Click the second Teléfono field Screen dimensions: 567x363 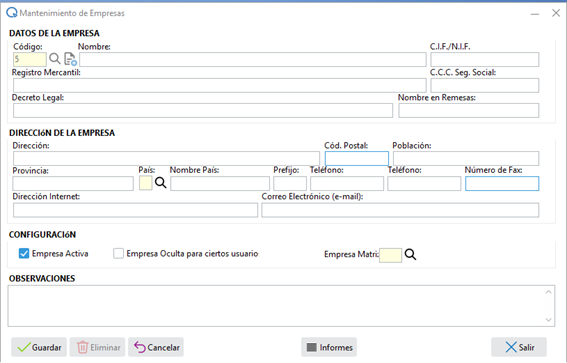(424, 184)
